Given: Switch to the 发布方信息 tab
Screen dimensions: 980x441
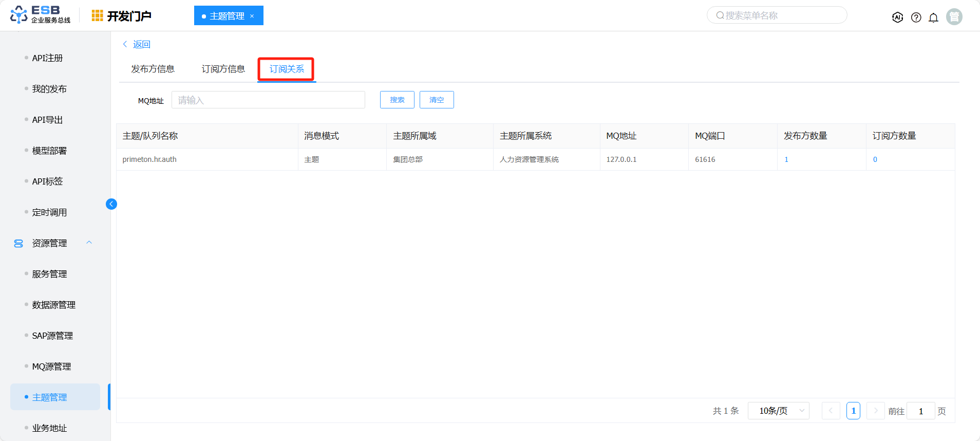Looking at the screenshot, I should click(153, 69).
